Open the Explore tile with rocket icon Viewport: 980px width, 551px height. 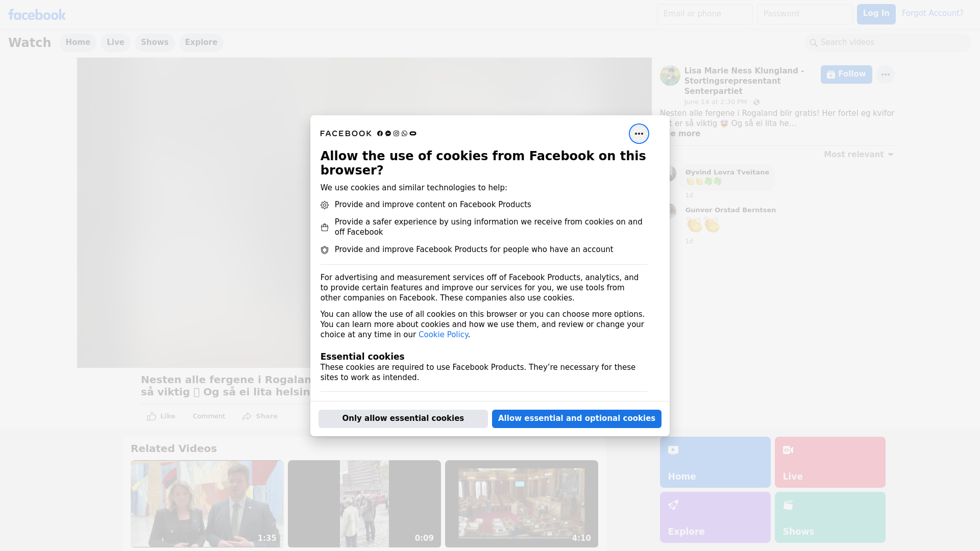(715, 517)
